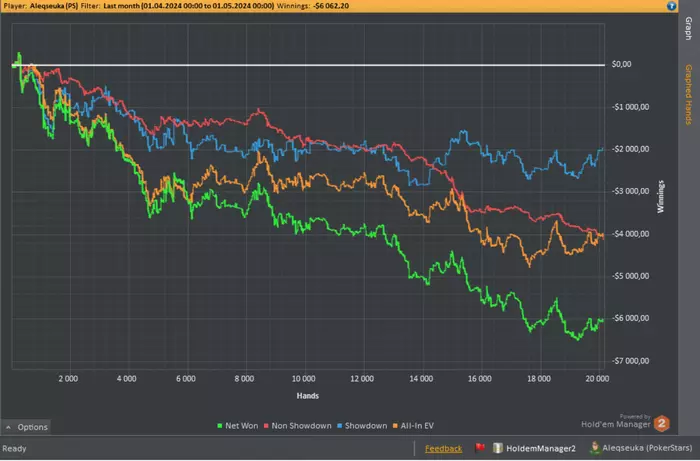Switch to the Graphed Hands tab
This screenshot has width=700, height=461.
(688, 94)
